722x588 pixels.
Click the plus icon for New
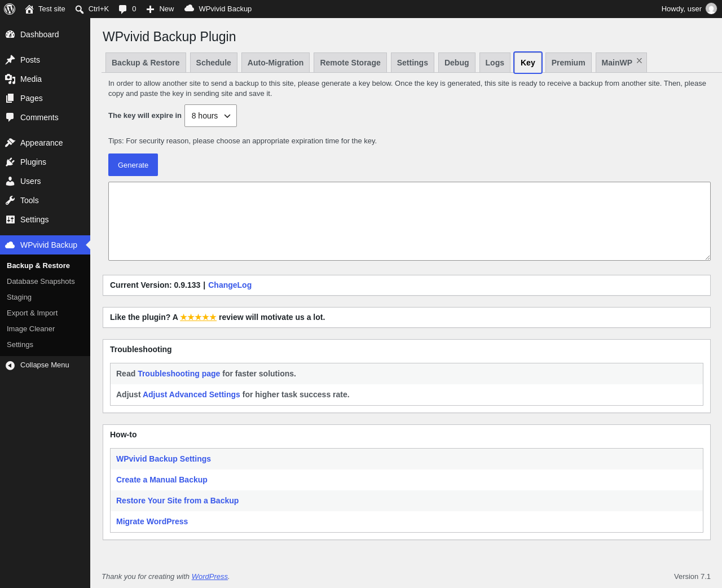point(150,9)
